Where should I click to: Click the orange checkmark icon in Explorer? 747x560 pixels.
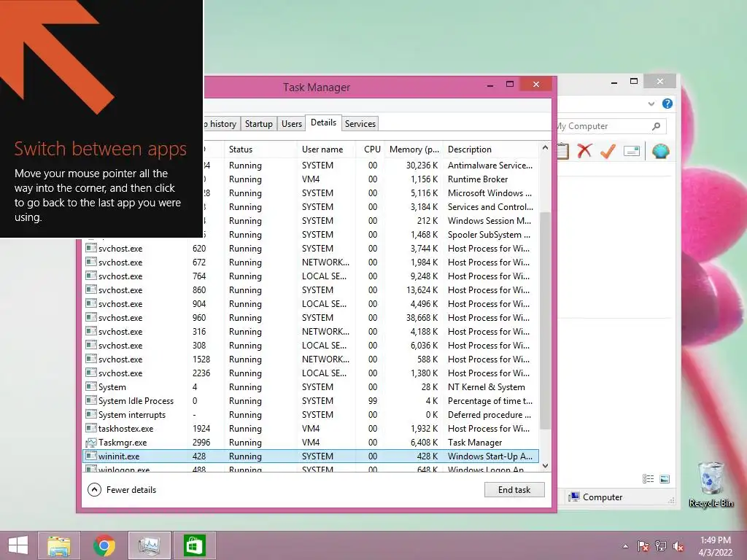(x=608, y=151)
